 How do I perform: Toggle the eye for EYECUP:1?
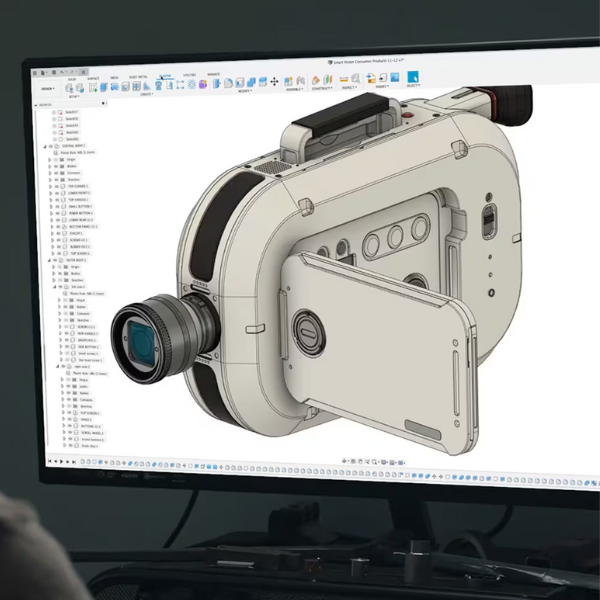click(x=58, y=233)
